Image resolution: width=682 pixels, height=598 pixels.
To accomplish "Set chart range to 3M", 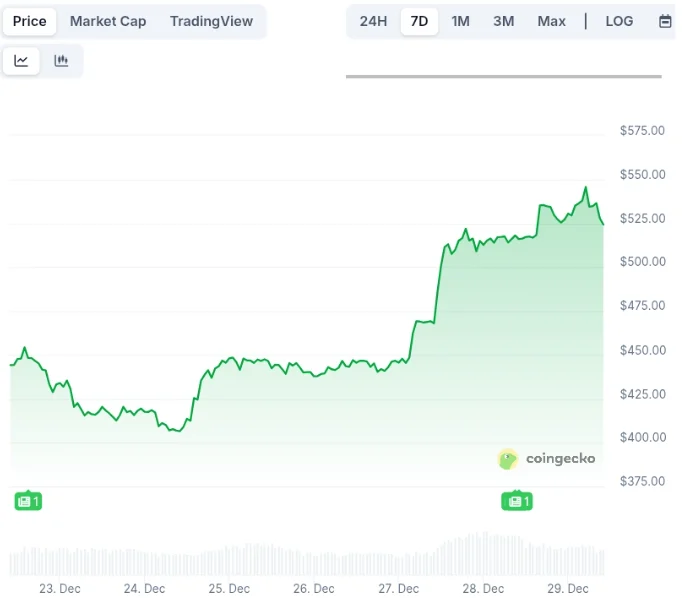I will point(504,21).
